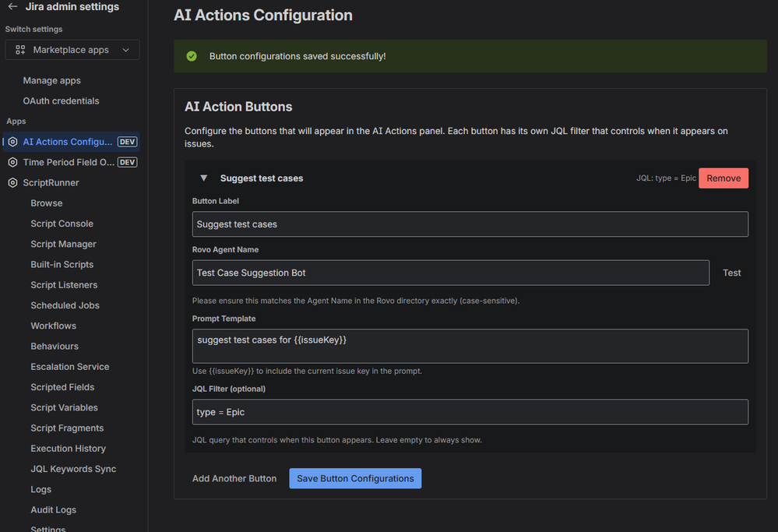Screen dimensions: 778x532
Task: Open Manage apps in the sidebar
Action: tap(51, 80)
